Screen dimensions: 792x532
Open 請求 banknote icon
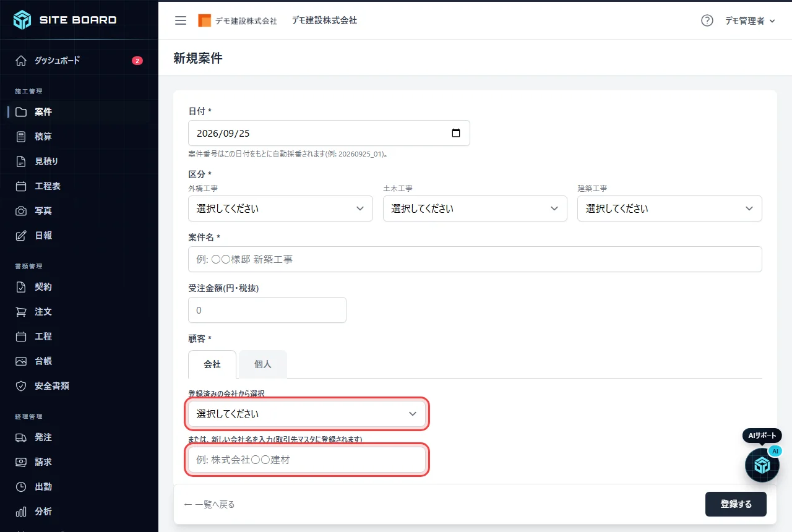point(21,462)
